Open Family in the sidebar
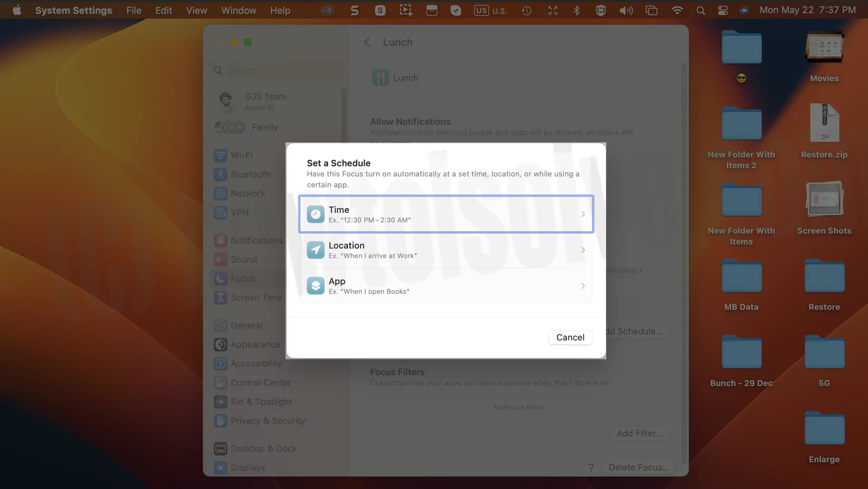868x489 pixels. [246, 127]
